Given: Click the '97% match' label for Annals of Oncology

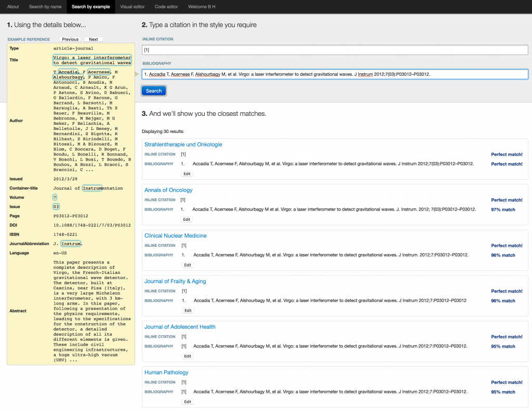Looking at the screenshot, I should coord(503,209).
